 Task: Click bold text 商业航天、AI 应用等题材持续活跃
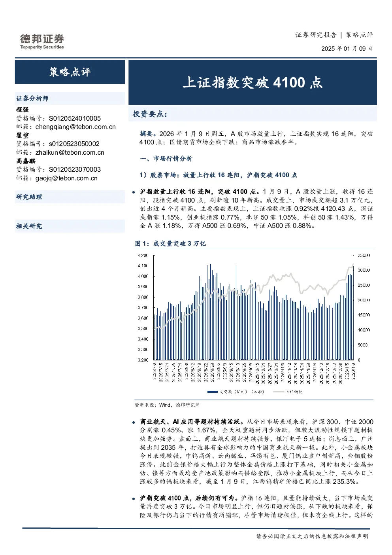click(x=190, y=422)
